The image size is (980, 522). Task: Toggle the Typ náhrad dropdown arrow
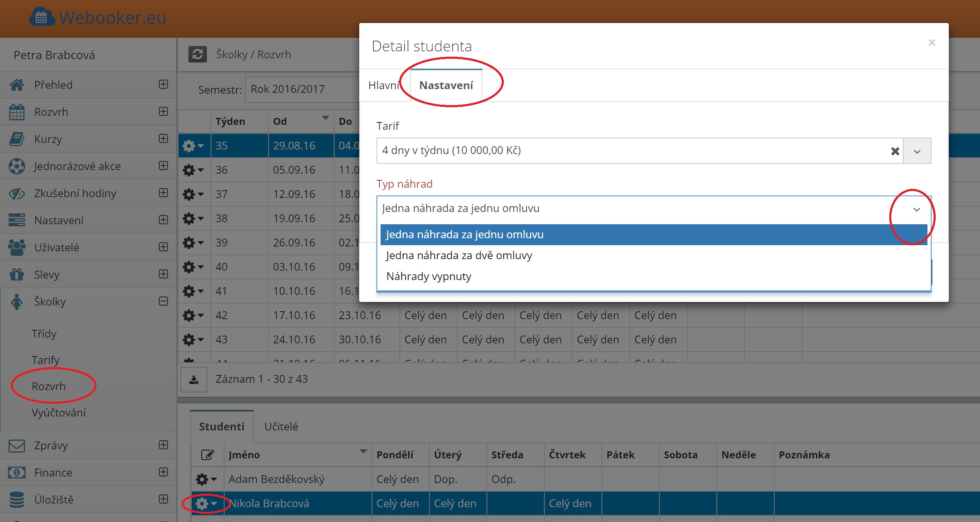tap(917, 209)
